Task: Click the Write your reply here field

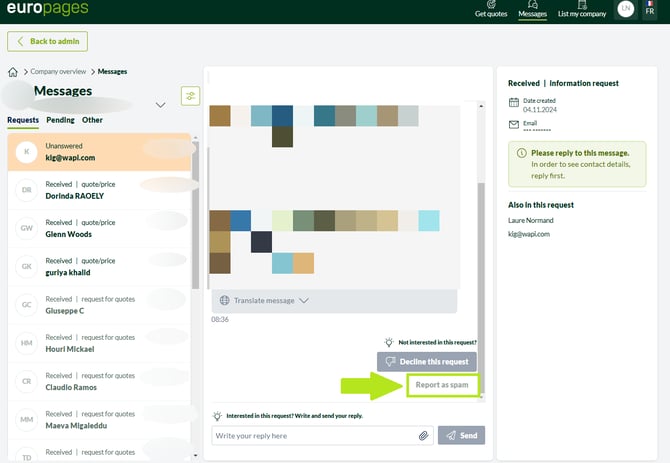Action: tap(310, 435)
